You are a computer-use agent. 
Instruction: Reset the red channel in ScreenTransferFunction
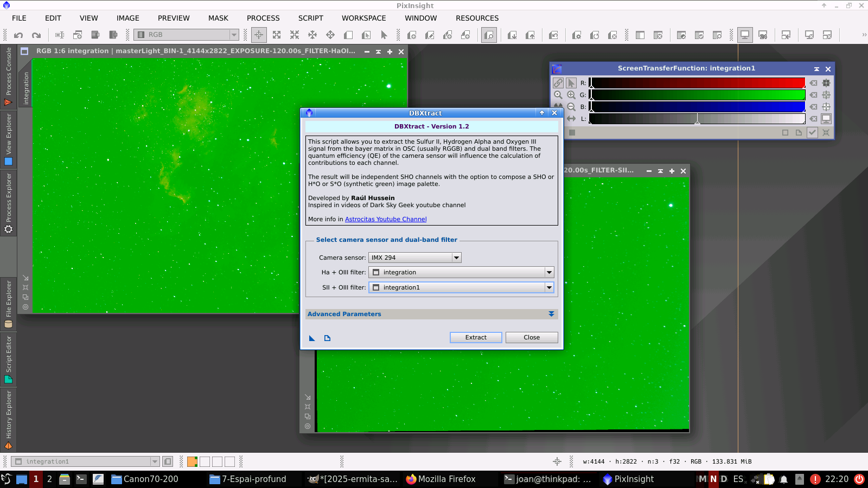[813, 83]
